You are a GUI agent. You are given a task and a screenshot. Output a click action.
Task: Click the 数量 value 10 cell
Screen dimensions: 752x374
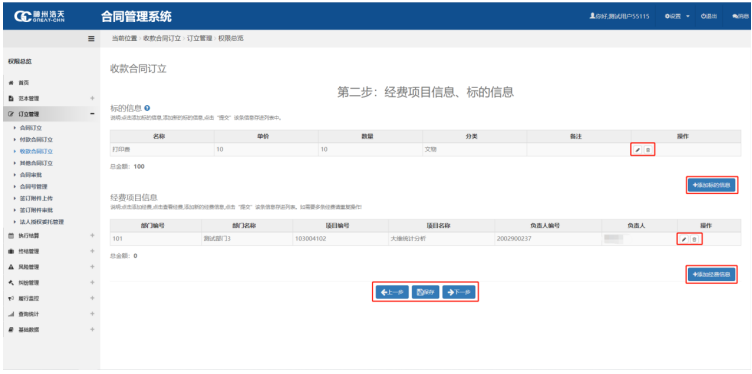point(370,150)
